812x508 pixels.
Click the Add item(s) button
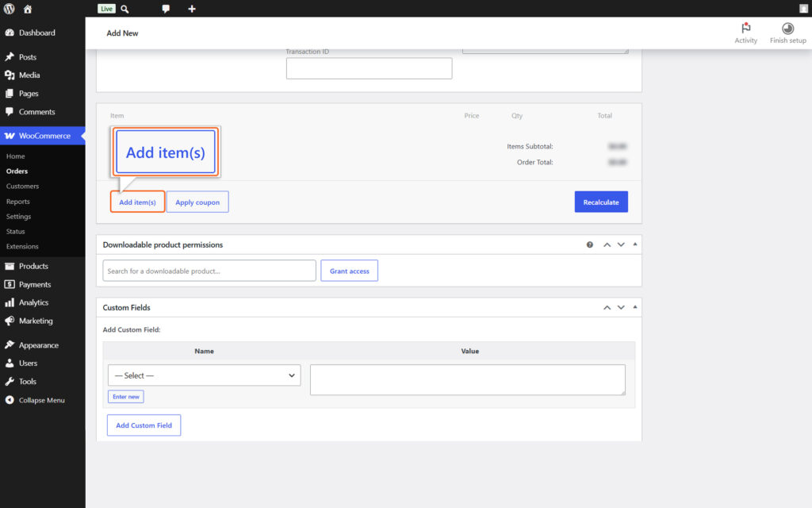click(x=137, y=202)
